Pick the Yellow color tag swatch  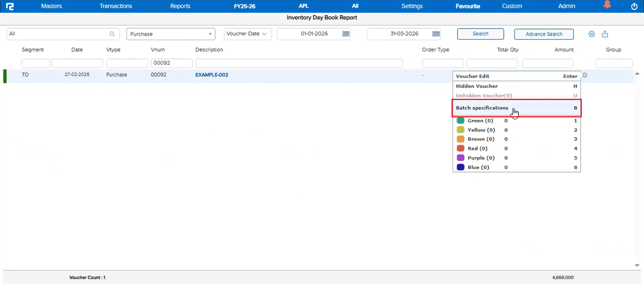(x=460, y=130)
